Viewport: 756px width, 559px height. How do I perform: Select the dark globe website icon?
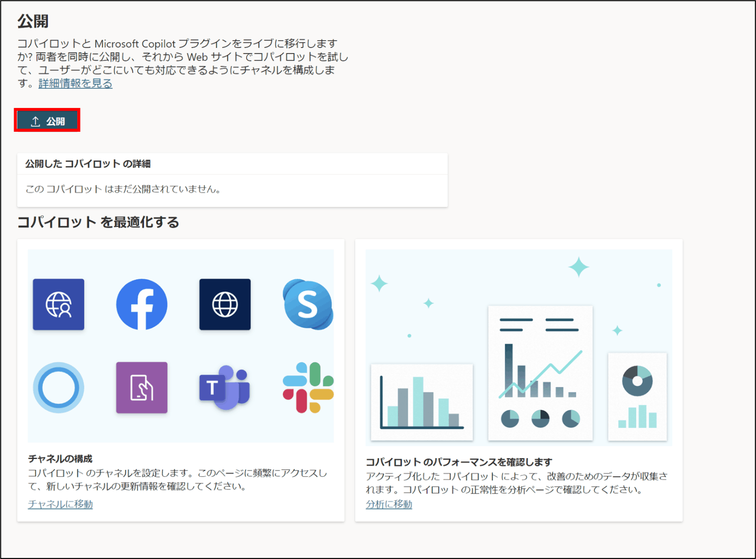(x=225, y=305)
